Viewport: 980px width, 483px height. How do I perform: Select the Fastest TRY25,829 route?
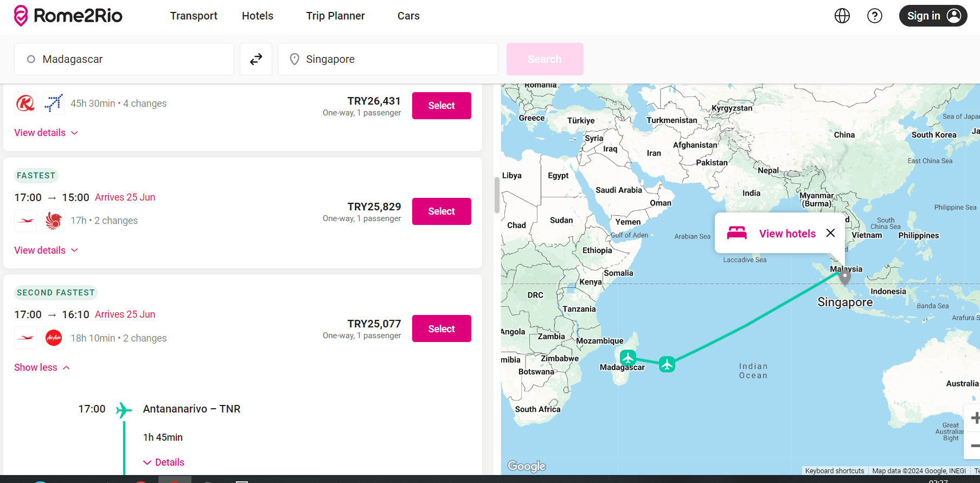[441, 211]
